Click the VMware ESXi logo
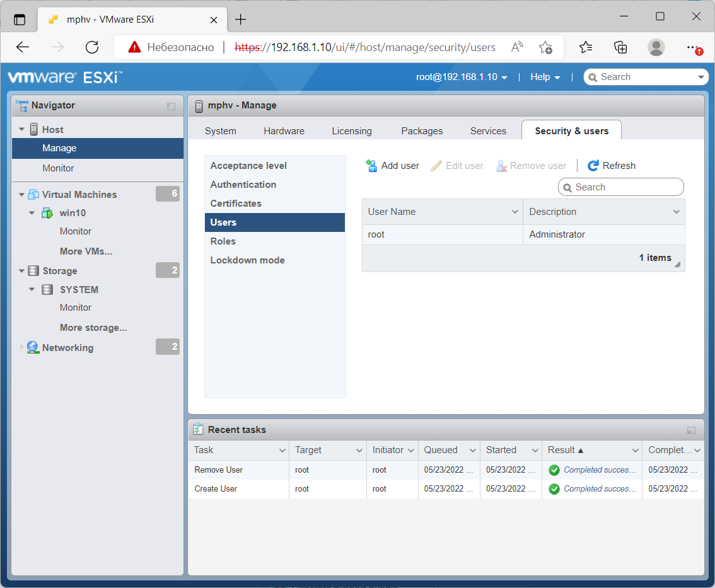 pos(65,77)
